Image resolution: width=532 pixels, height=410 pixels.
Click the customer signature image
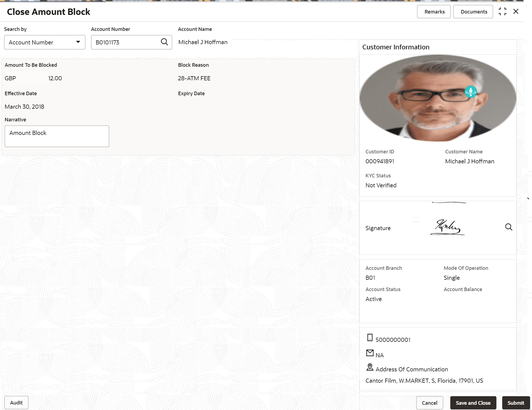(447, 227)
